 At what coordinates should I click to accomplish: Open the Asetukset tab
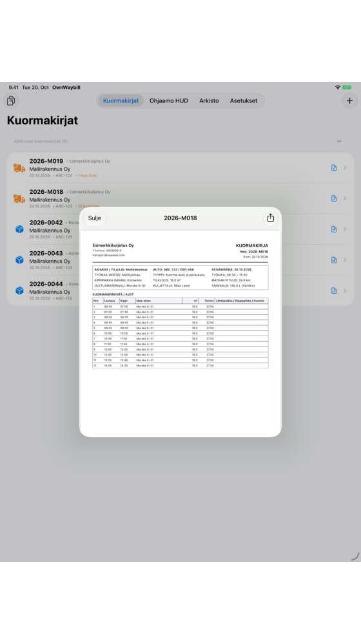pos(244,100)
